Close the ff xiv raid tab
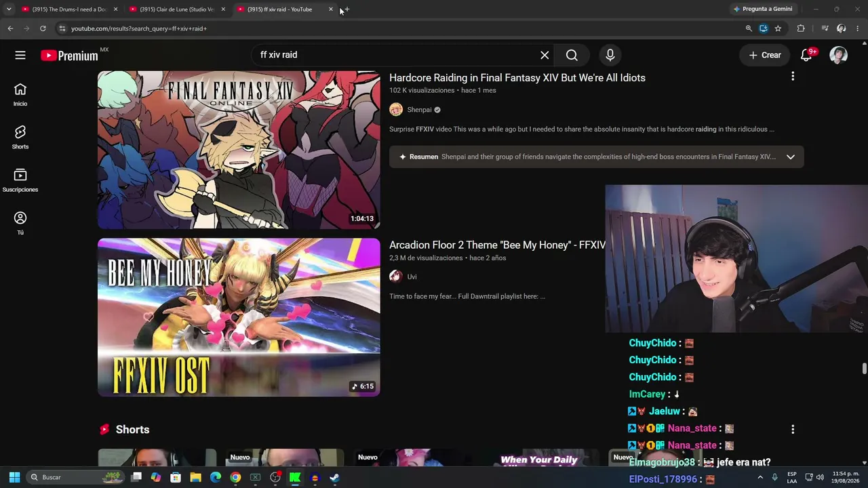The width and height of the screenshot is (868, 488). coord(331,9)
